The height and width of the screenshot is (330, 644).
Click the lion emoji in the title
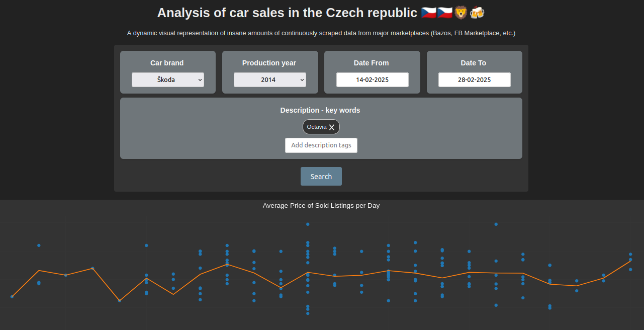[461, 13]
